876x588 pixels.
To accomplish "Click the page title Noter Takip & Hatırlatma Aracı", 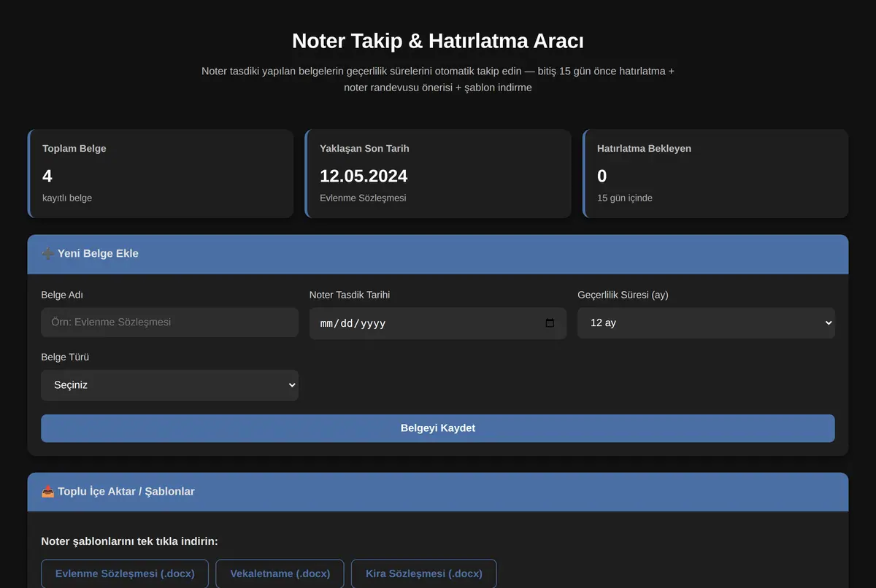I will coord(438,41).
